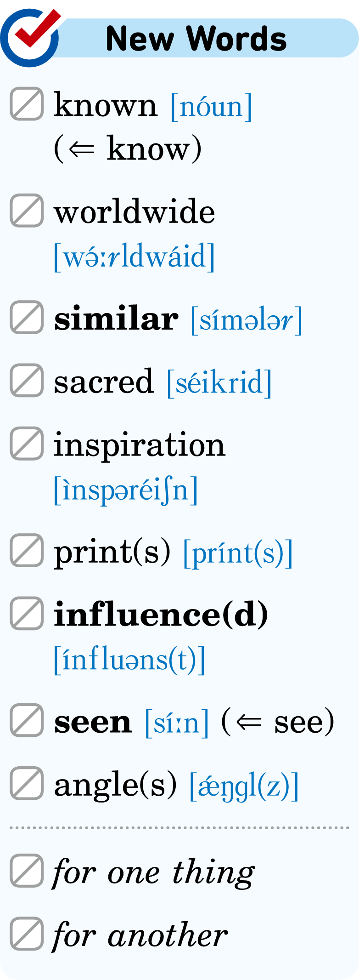Check the 'for another' box

coord(27,934)
